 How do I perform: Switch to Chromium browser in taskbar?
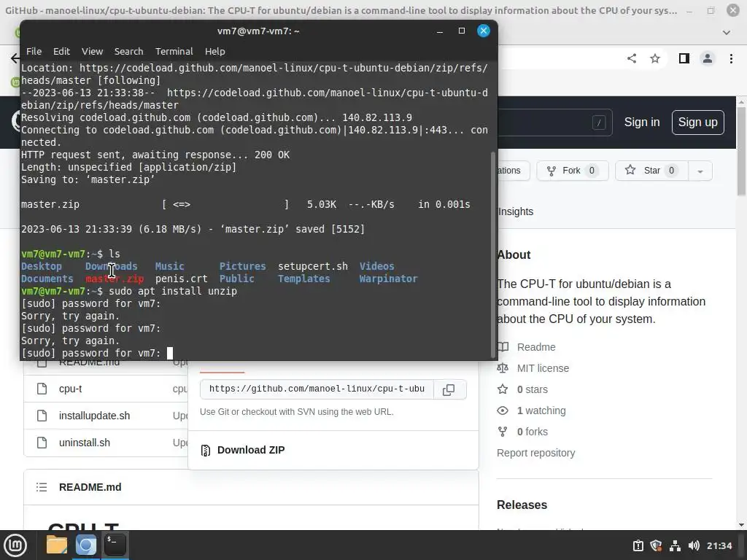86,545
